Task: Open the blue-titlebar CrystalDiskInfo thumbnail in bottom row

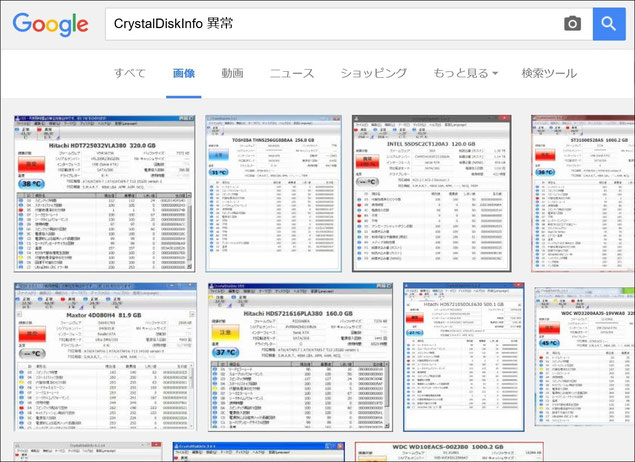Action: (x=258, y=452)
